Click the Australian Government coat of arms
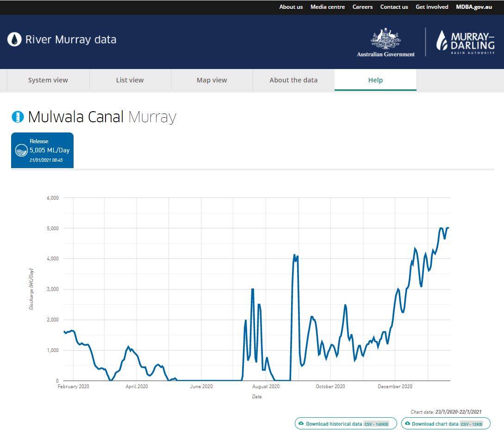This screenshot has height=434, width=504. 386,39
